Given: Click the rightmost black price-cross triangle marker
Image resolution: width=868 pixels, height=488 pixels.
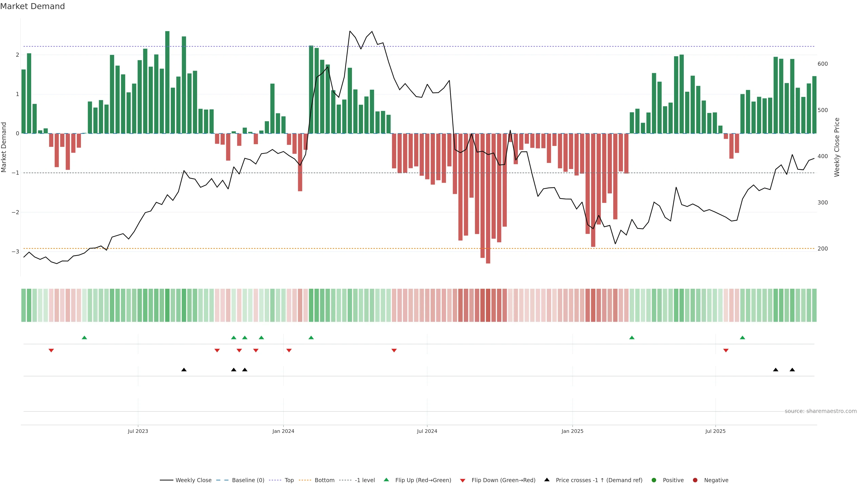Looking at the screenshot, I should (792, 370).
